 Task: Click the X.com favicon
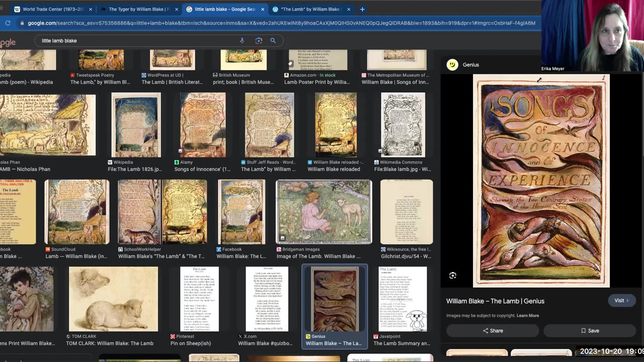coord(240,336)
